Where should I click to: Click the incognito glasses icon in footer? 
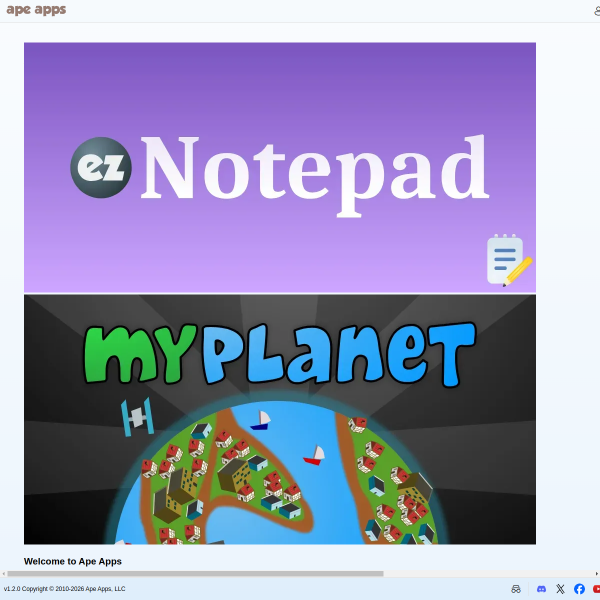coord(516,589)
